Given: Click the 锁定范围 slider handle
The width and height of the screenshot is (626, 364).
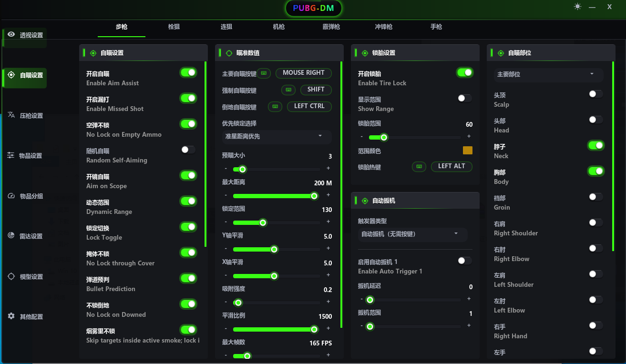Looking at the screenshot, I should (263, 222).
